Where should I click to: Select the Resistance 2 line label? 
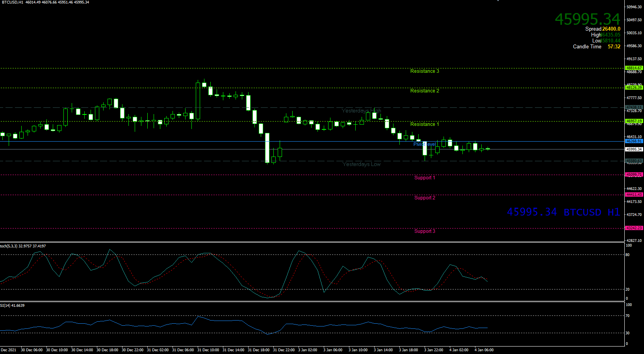[424, 91]
